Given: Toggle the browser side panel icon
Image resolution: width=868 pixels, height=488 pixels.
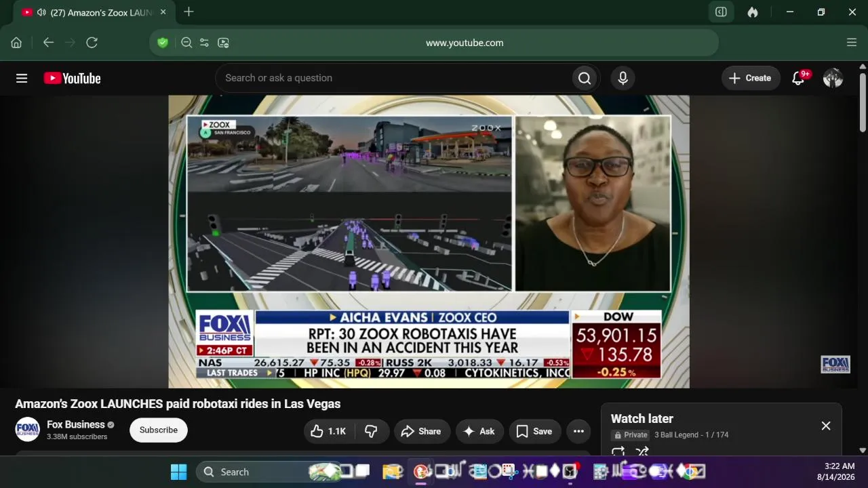Looking at the screenshot, I should (x=721, y=12).
